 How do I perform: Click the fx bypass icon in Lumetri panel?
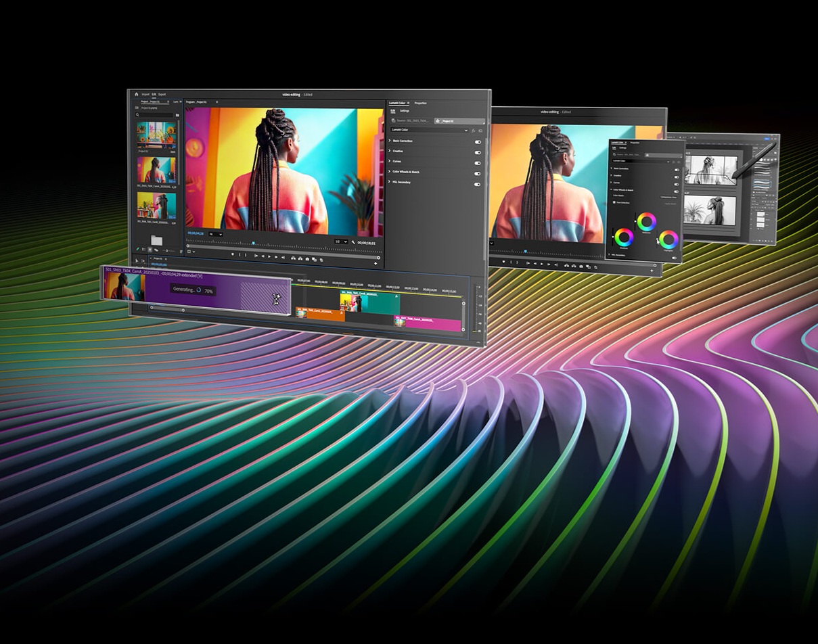point(473,131)
